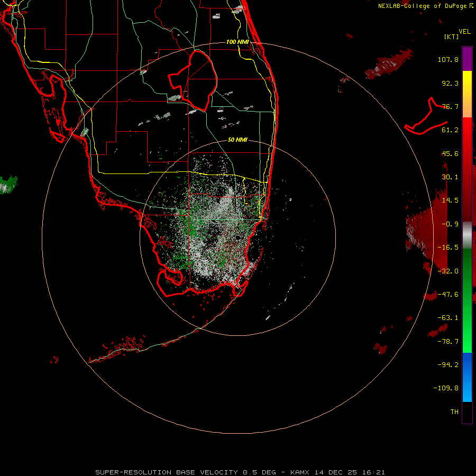Click the VEL label above the color scale
Viewport: 476px width, 476px height.
pyautogui.click(x=465, y=32)
